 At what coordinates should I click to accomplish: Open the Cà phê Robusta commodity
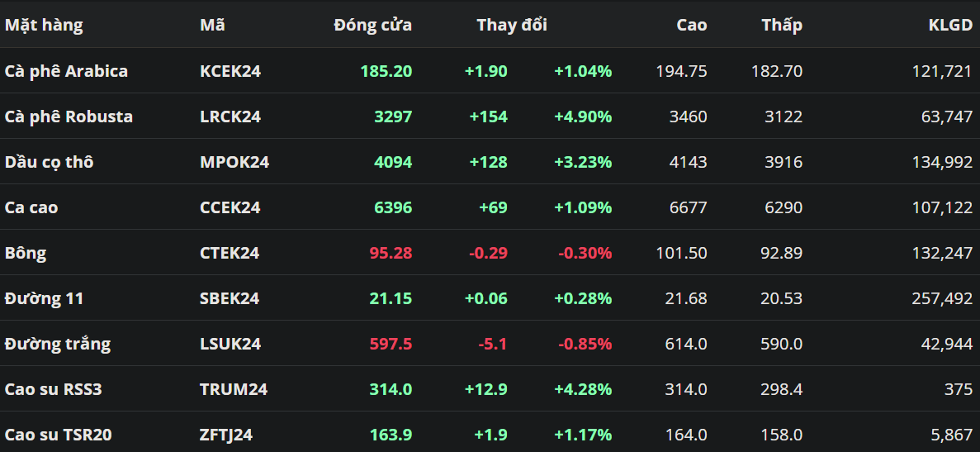69,117
